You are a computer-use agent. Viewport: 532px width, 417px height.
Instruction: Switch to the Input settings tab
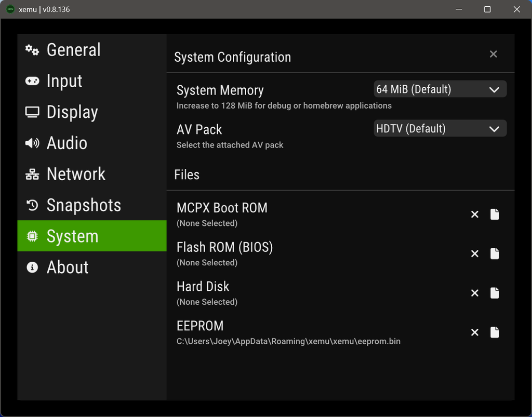tap(92, 80)
